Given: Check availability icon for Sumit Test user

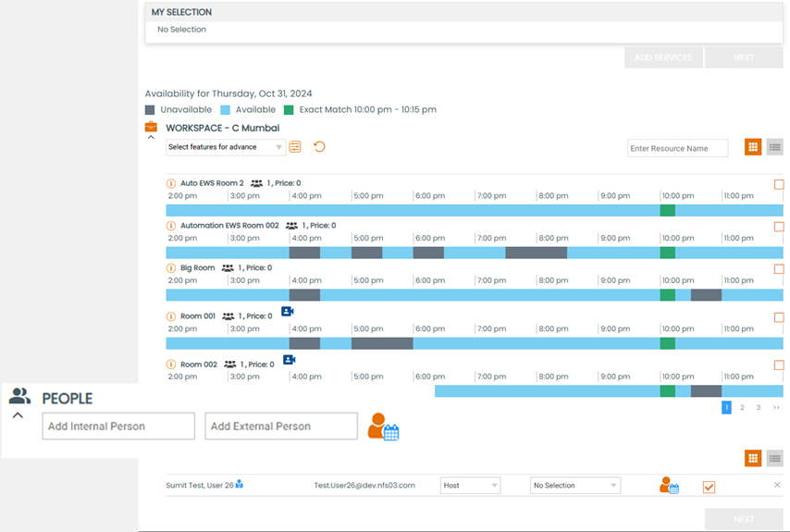Looking at the screenshot, I should click(x=669, y=485).
